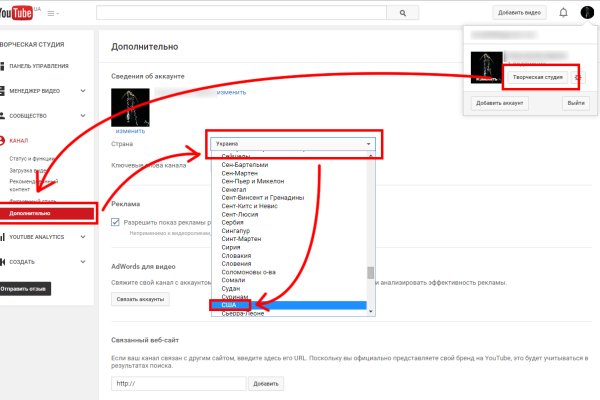Select Дополнительно in the sidebar

pyautogui.click(x=50, y=213)
